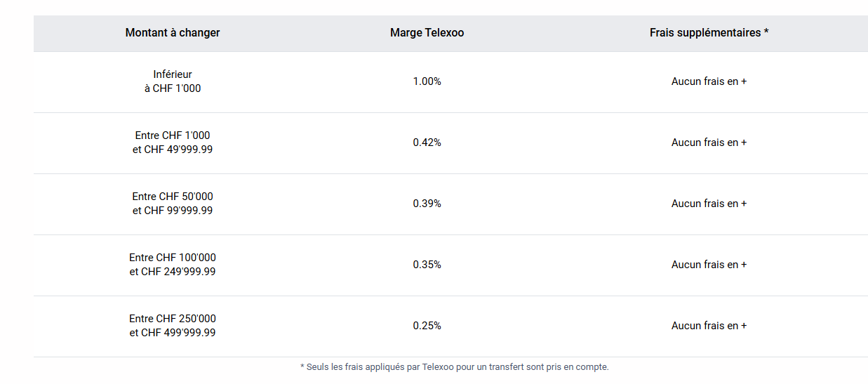Click the 0.42% margin value
Image resolution: width=868 pixels, height=384 pixels.
tap(427, 143)
